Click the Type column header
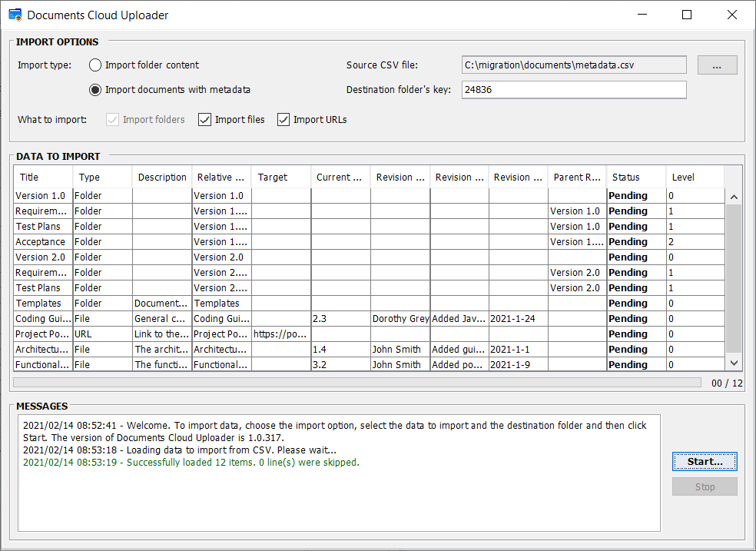 point(102,177)
